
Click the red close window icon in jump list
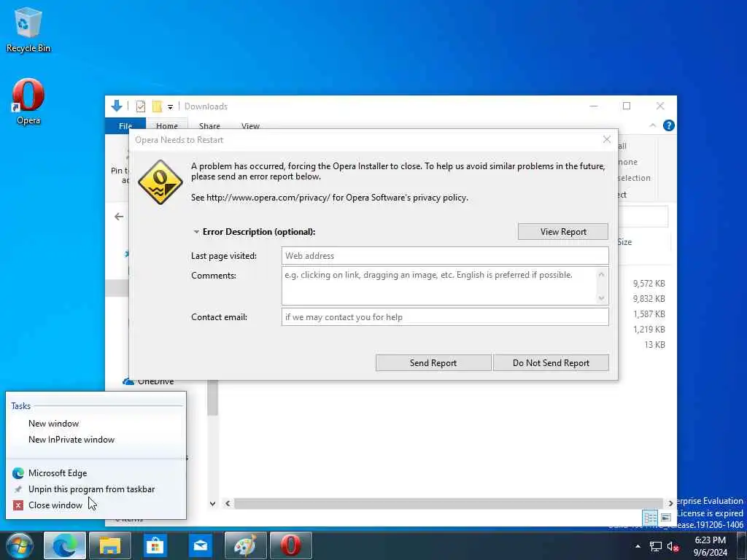click(18, 505)
